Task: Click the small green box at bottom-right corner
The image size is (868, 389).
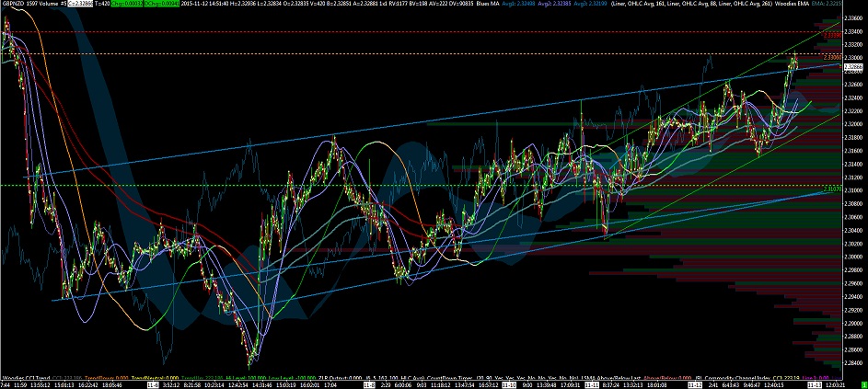Action: click(x=862, y=385)
